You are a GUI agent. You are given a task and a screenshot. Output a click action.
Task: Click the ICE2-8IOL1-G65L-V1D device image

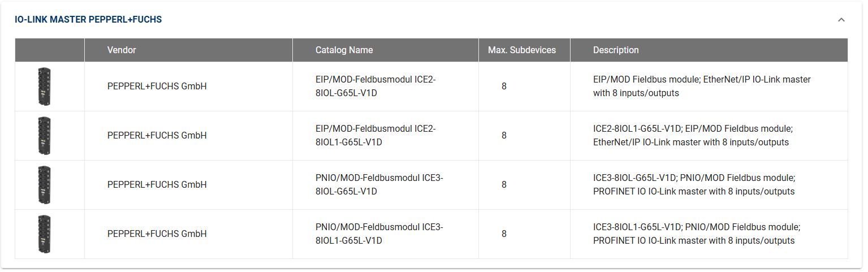[45, 136]
